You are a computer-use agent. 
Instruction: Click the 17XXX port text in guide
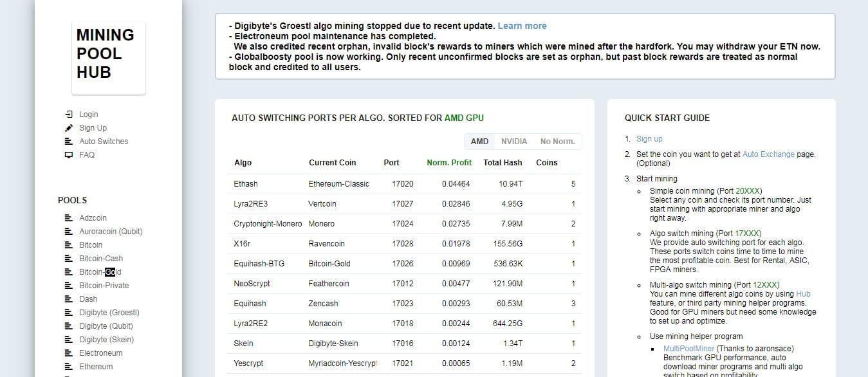(x=746, y=234)
